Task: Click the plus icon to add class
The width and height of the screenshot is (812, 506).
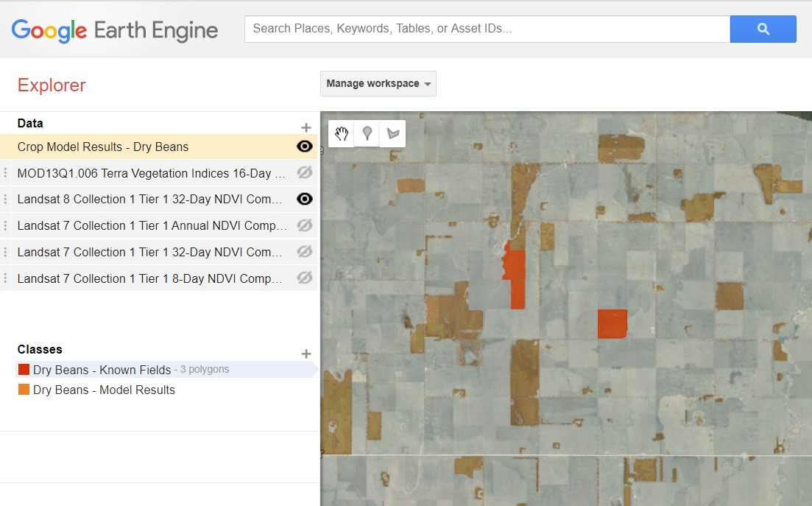Action: (x=306, y=354)
